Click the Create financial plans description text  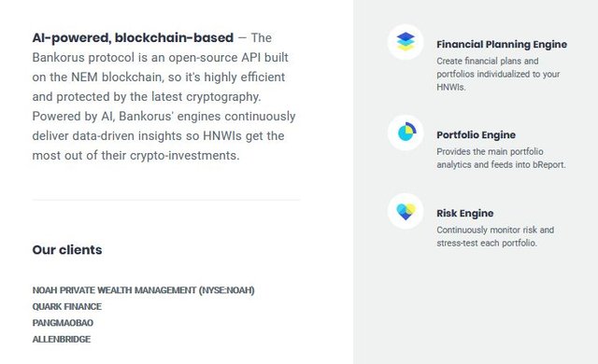[498, 74]
